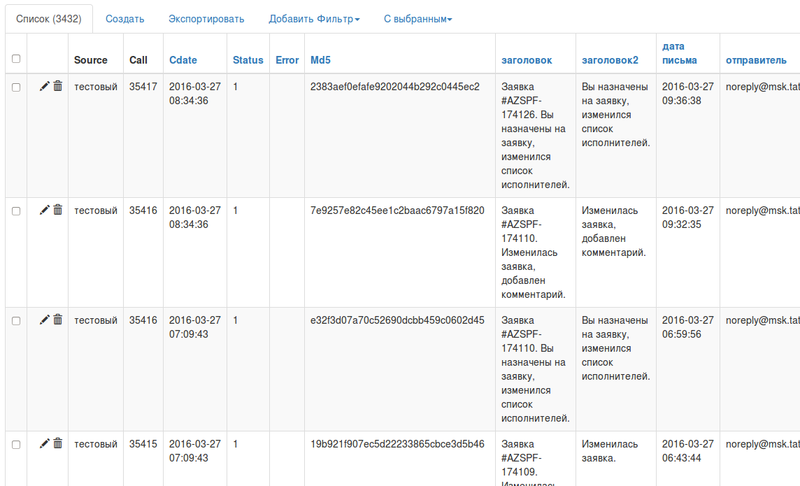The width and height of the screenshot is (800, 486).
Task: Sort by the Status column header
Action: (248, 60)
